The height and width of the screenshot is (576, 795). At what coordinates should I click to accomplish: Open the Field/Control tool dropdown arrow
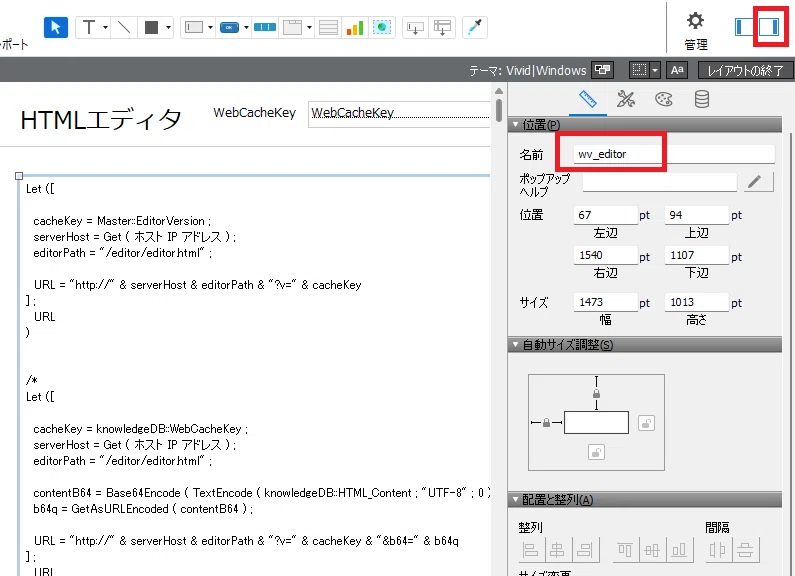(210, 27)
